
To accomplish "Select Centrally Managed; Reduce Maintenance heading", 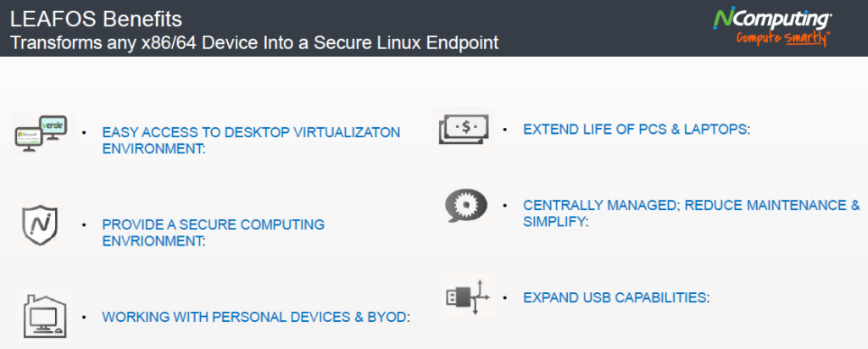I will pos(692,213).
